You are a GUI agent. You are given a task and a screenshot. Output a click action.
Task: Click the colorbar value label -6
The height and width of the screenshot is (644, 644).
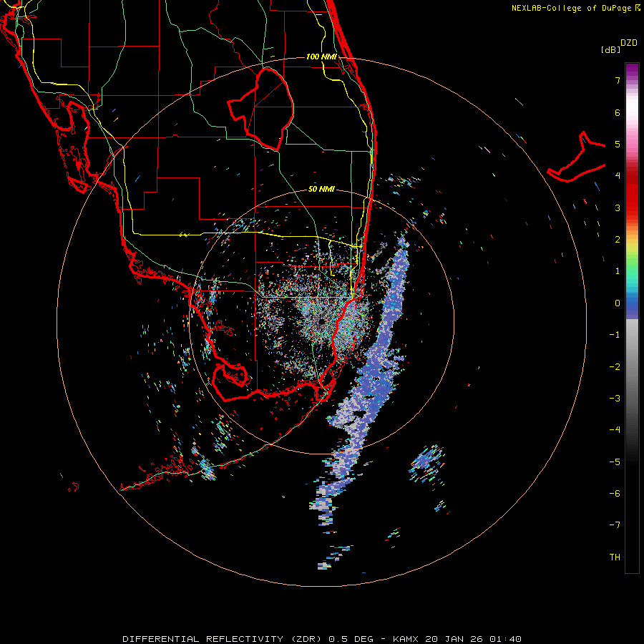(x=615, y=494)
